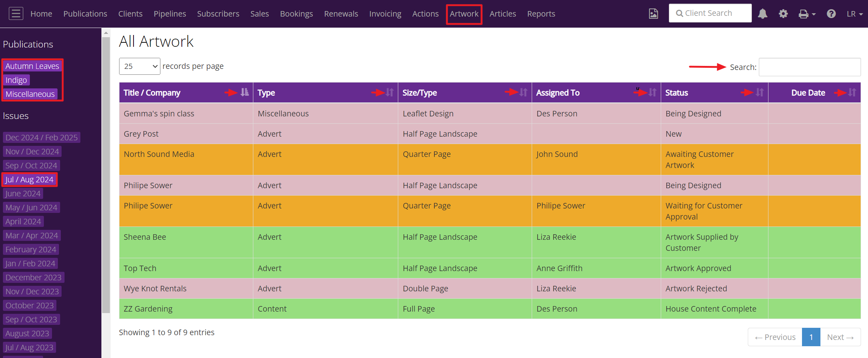Select the Nov / Dec 2024 issue

point(32,151)
